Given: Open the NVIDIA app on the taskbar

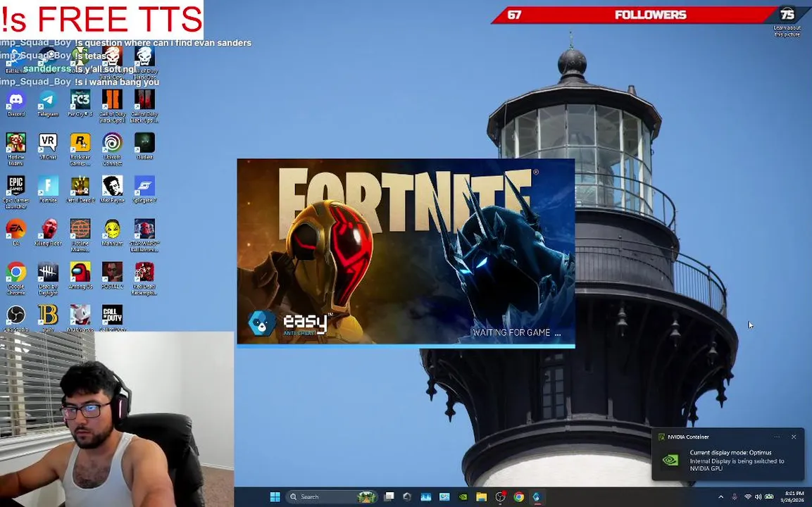Looking at the screenshot, I should (x=463, y=496).
